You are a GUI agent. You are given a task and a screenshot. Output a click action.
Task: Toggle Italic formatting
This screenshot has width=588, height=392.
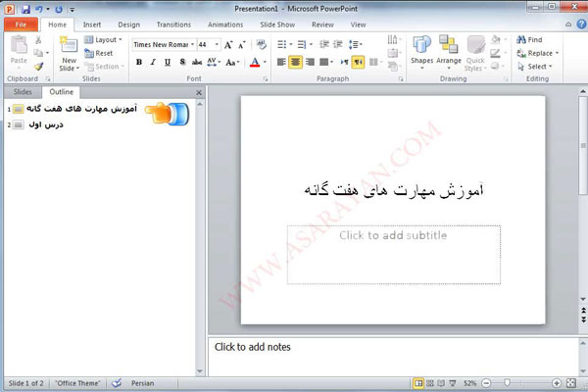(153, 62)
